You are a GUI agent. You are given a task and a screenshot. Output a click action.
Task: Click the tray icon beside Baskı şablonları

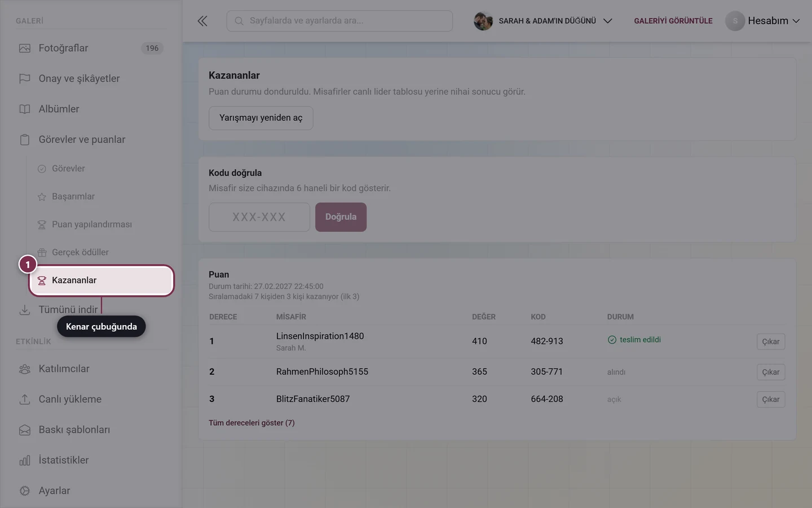point(25,430)
